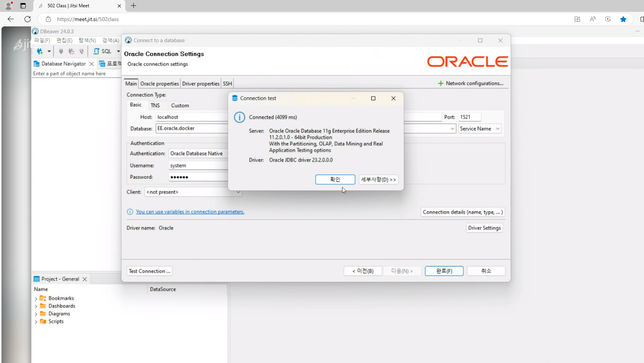Click Network configurations plus button

point(470,83)
